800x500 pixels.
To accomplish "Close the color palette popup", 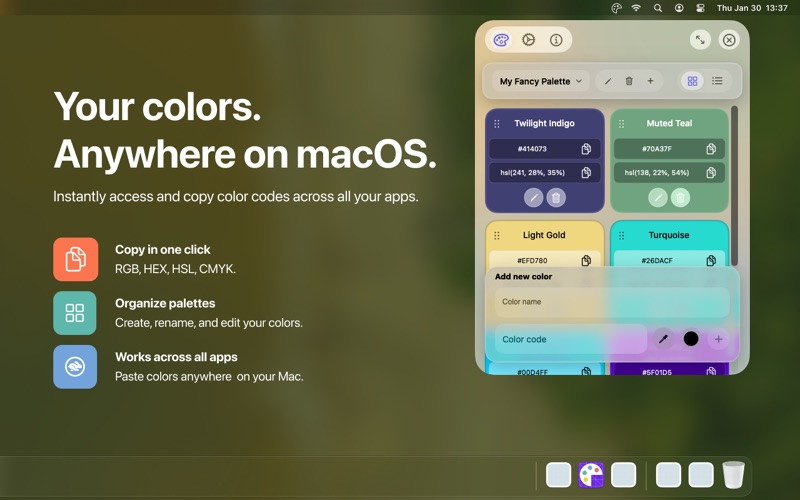I will tap(729, 40).
